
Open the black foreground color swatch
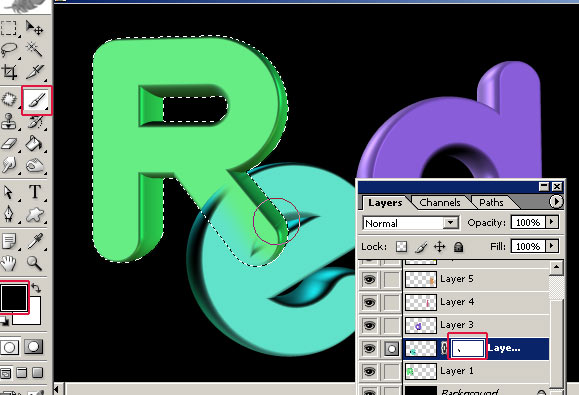pos(14,298)
